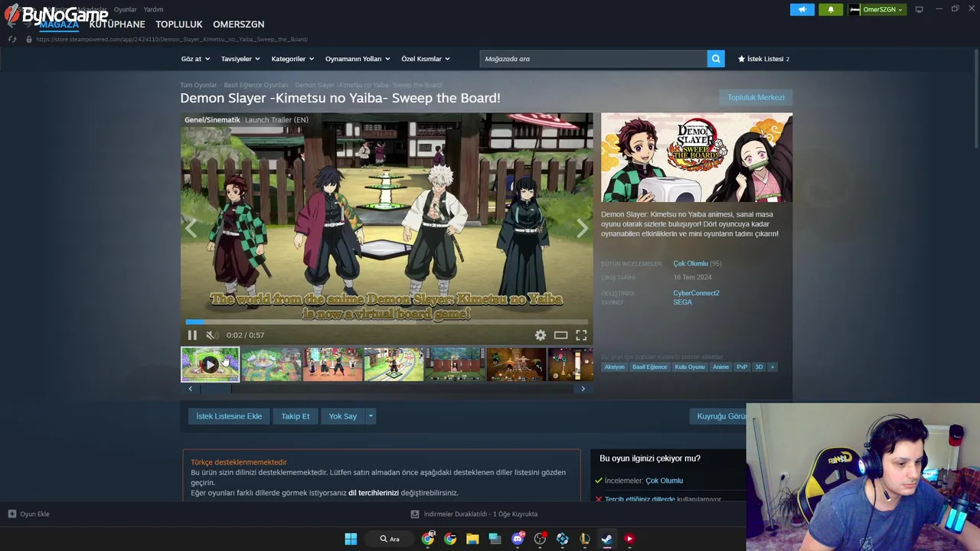
Task: Switch to the TOPLULUK tab
Action: pos(179,24)
